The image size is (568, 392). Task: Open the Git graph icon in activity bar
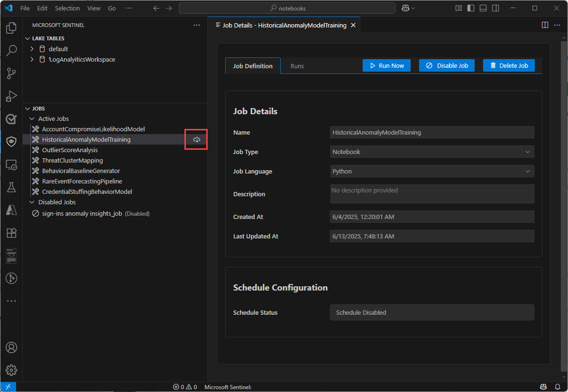point(11,278)
